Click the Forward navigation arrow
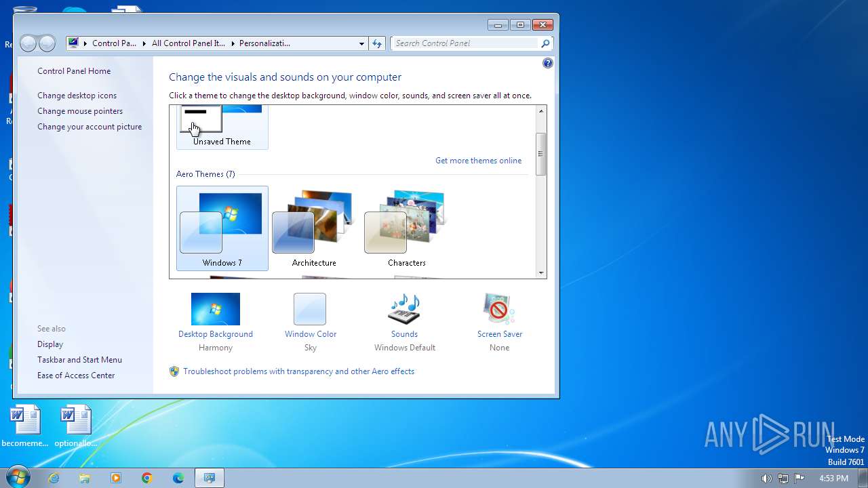868x488 pixels. point(47,43)
